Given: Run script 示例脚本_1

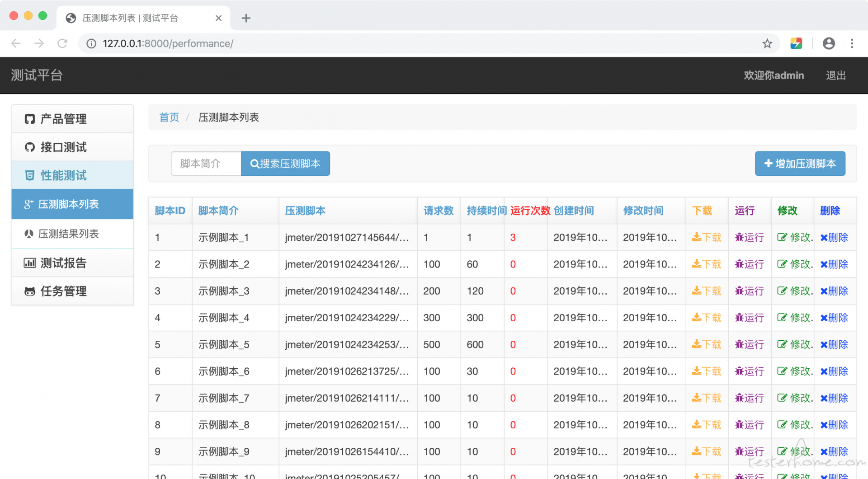Looking at the screenshot, I should [750, 238].
